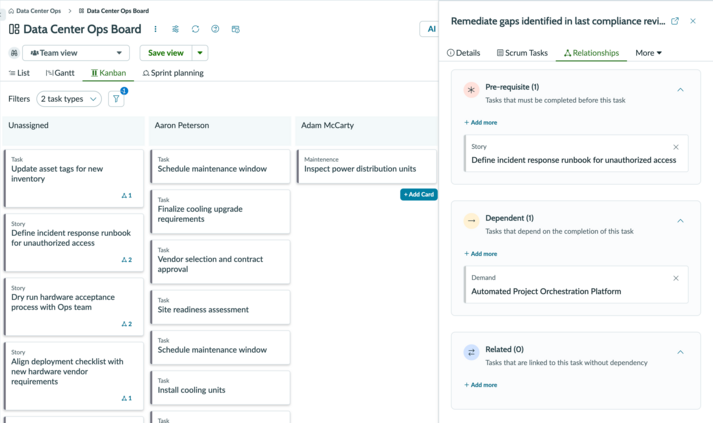Screen dimensions: 713x423
Task: Close the task details side panel
Action: tap(693, 21)
